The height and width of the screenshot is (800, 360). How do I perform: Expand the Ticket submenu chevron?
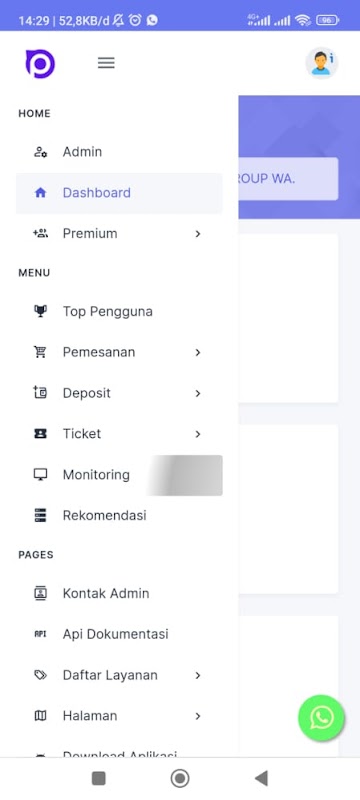click(x=198, y=434)
